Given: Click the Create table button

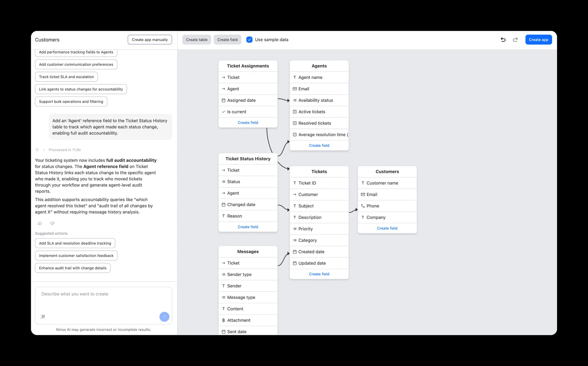Looking at the screenshot, I should pos(197,40).
